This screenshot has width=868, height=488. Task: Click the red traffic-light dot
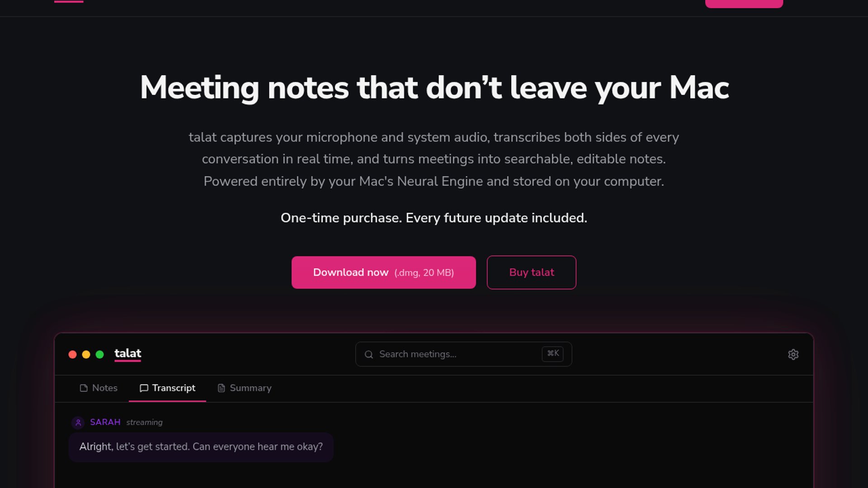[72, 355]
